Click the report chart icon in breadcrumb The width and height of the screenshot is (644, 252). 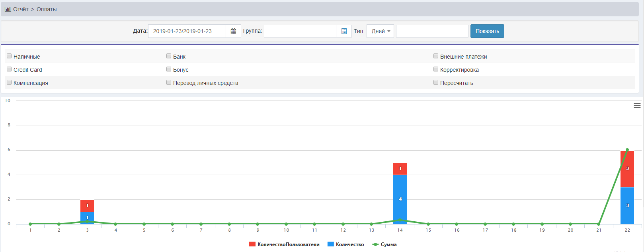tap(8, 9)
